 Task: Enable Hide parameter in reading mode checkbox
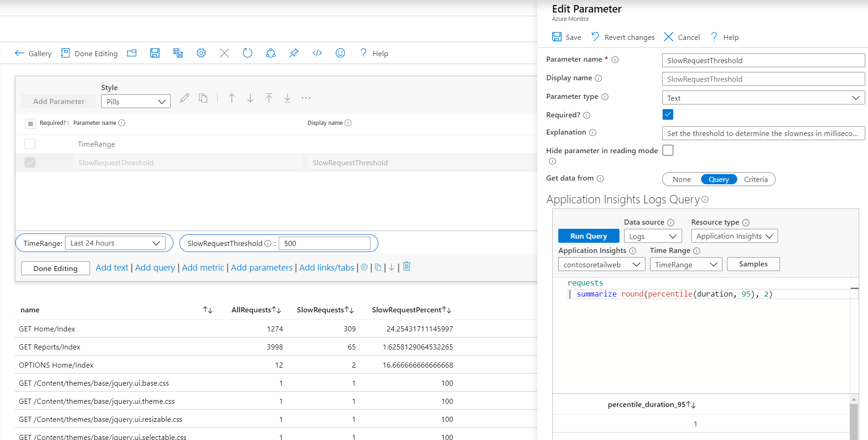pos(668,150)
